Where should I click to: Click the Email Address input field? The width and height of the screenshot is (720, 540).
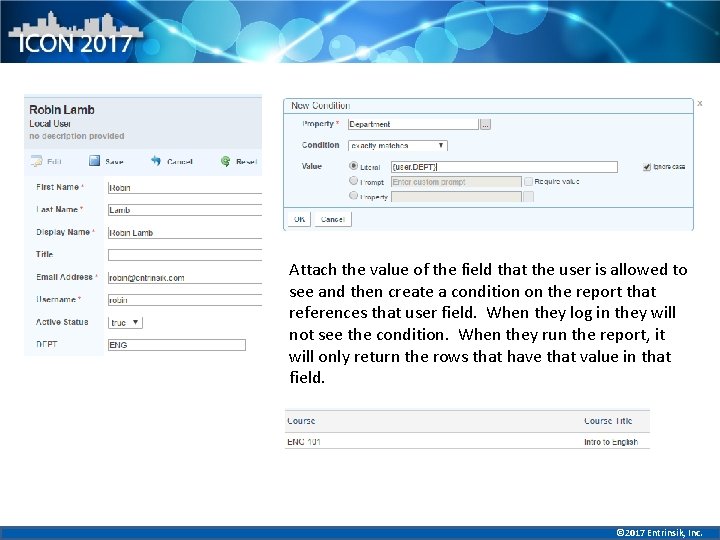pos(185,277)
